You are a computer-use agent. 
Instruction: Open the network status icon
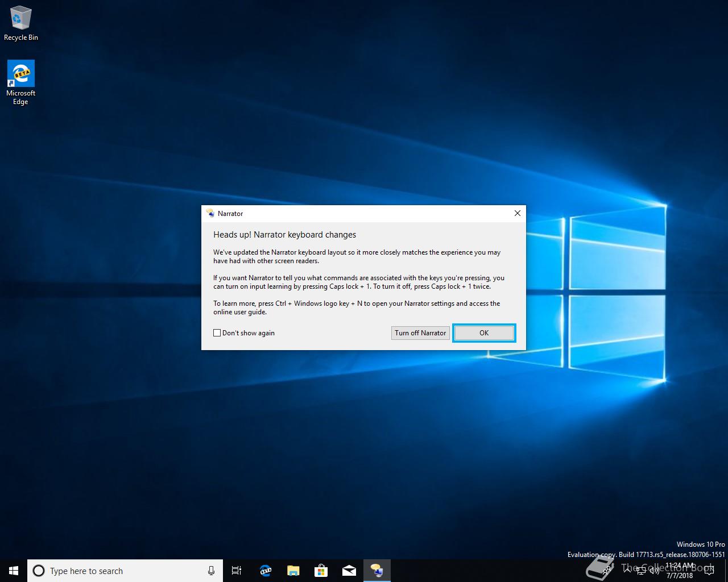tap(641, 571)
